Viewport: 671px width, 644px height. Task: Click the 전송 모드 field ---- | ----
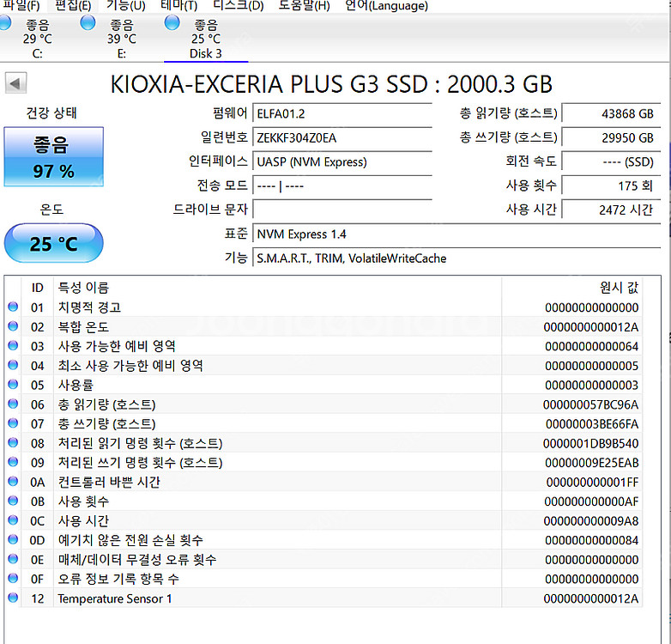coord(342,185)
